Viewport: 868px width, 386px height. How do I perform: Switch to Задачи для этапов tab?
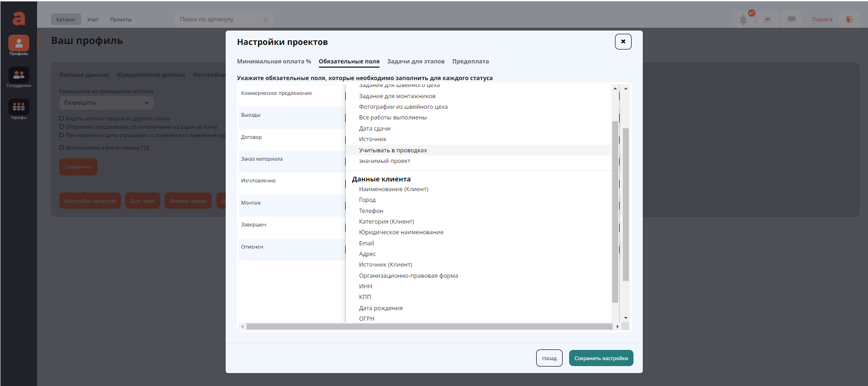[x=416, y=62]
